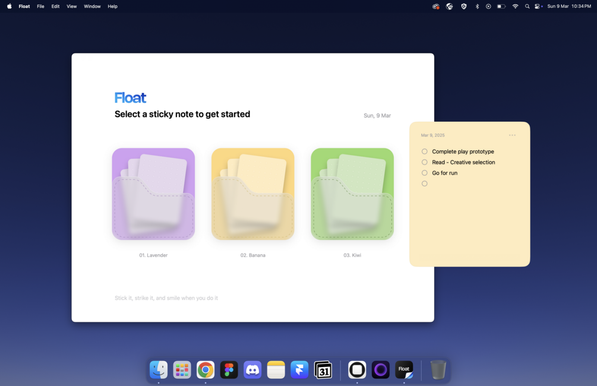The height and width of the screenshot is (386, 597).
Task: Open the Notes app in dock
Action: pos(276,370)
